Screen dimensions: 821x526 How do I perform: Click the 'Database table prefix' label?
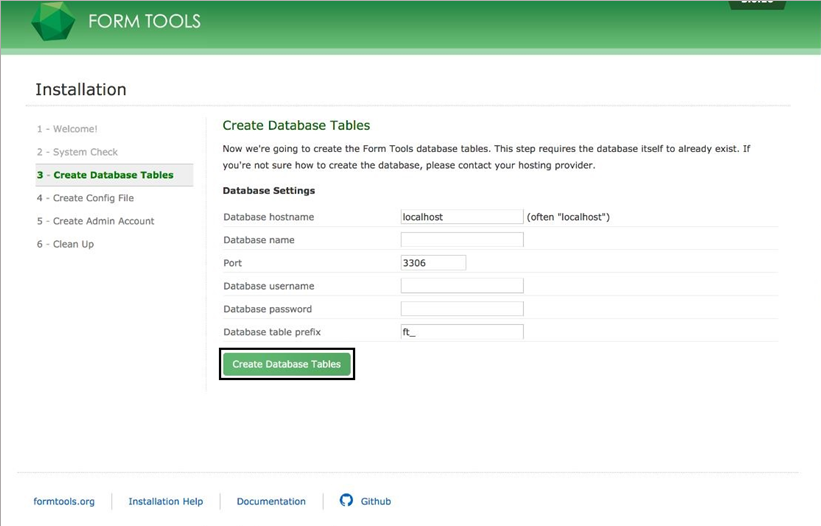[272, 332]
